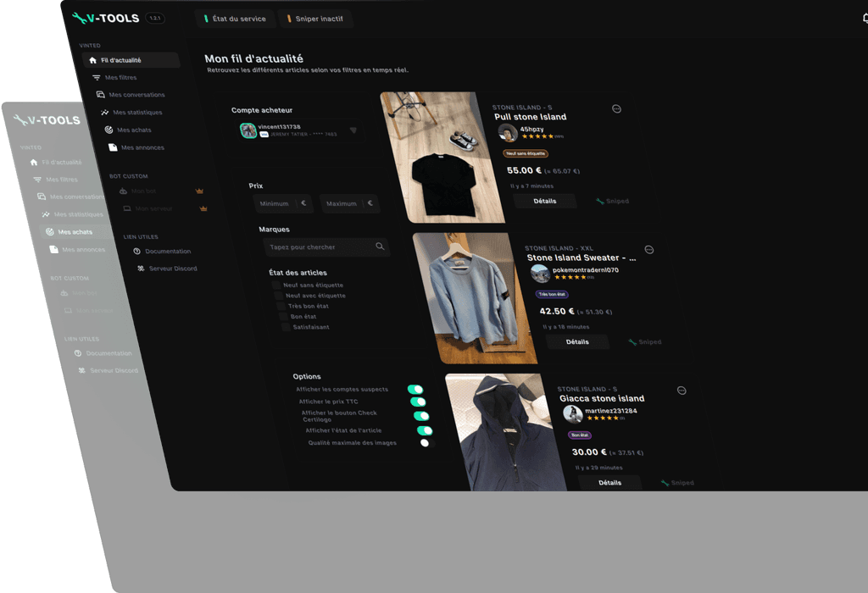Open Pull stone Island photo

pos(442,157)
